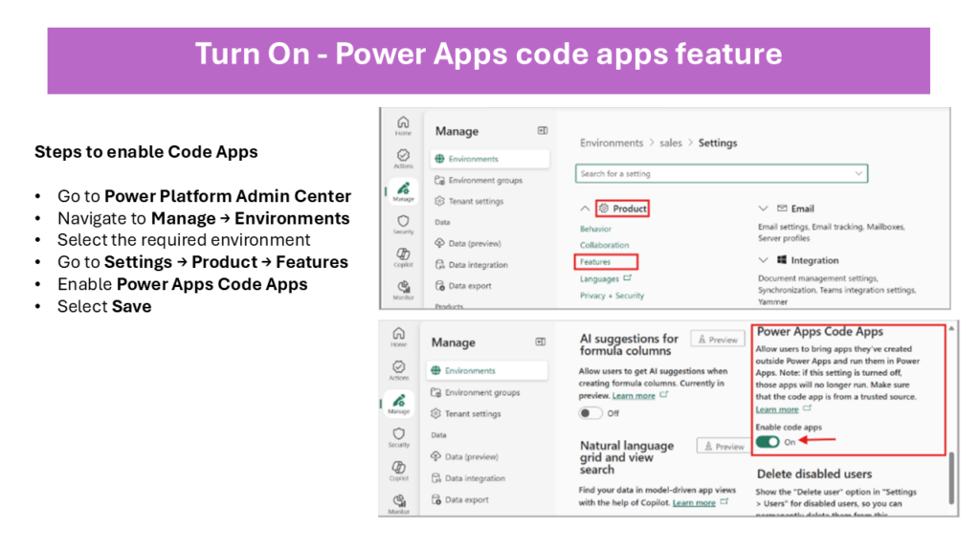Expand the Integration settings section
Viewport: 980px width, 551px height.
[x=763, y=260]
